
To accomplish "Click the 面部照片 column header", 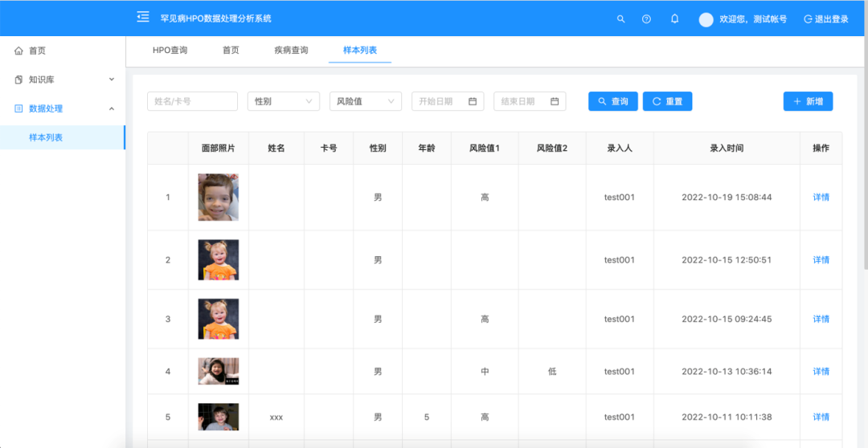I will (218, 149).
